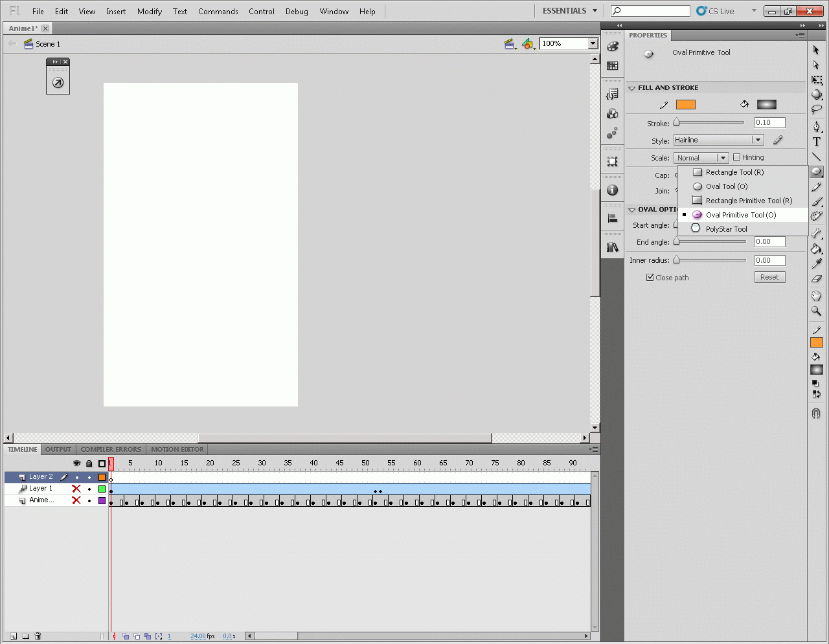Switch to the Motion Editor tab

(177, 449)
